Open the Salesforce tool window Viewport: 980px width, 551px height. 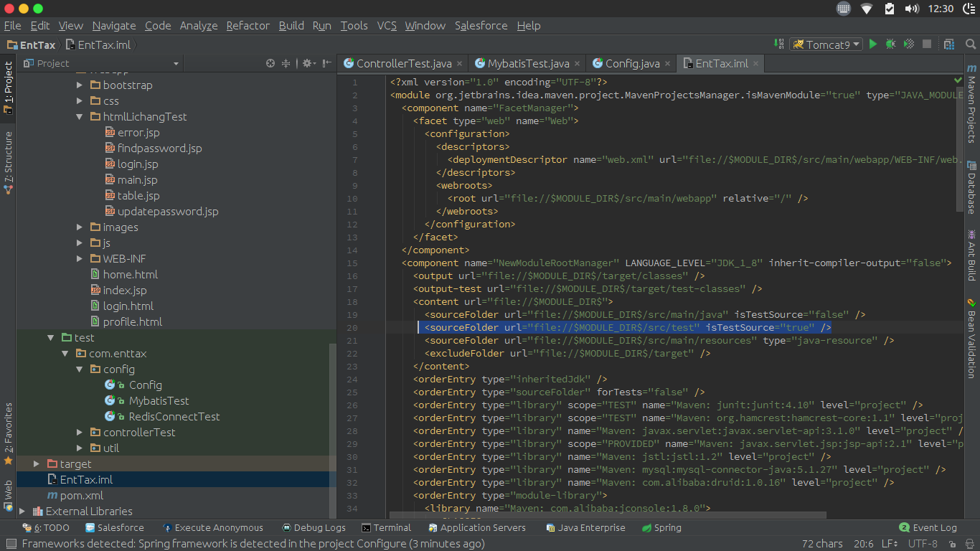(114, 527)
